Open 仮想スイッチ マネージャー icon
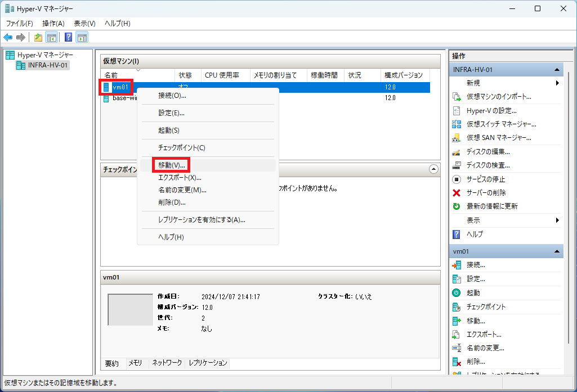The image size is (577, 392). [457, 124]
